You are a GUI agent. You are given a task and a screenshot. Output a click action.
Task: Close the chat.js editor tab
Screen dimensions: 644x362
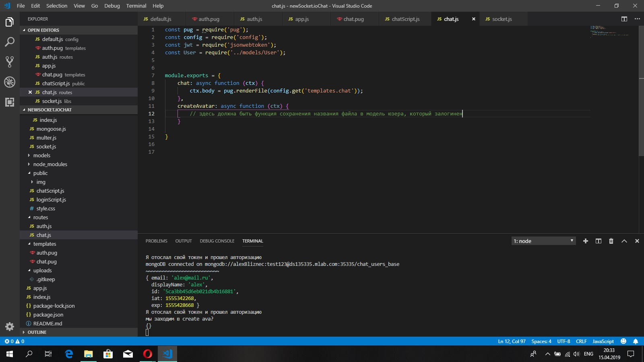pyautogui.click(x=474, y=19)
